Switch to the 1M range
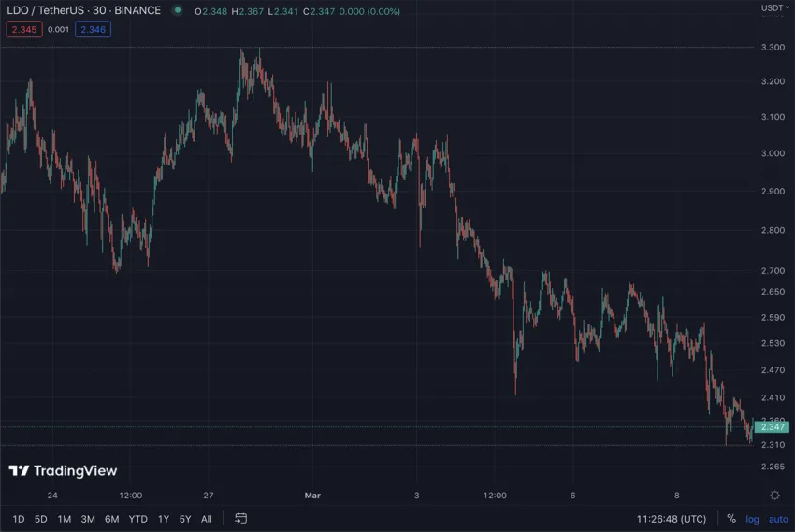 coord(65,519)
